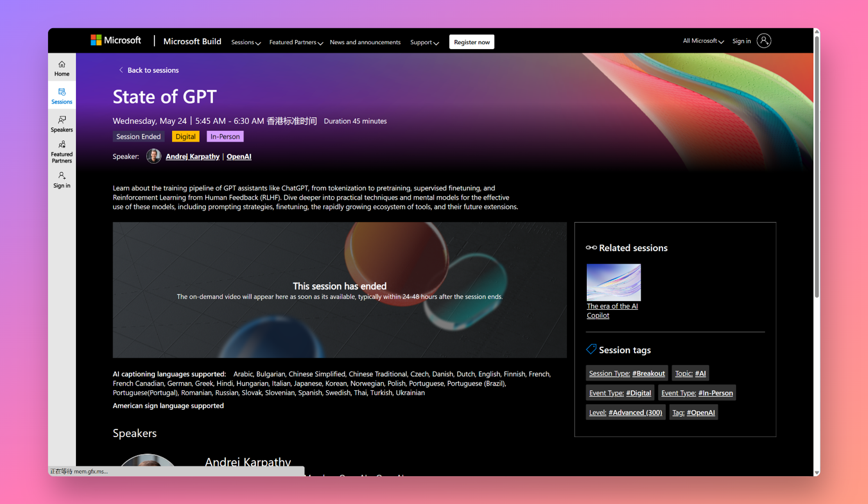Open the OpenAI company link
This screenshot has height=504, width=868.
[x=239, y=156]
